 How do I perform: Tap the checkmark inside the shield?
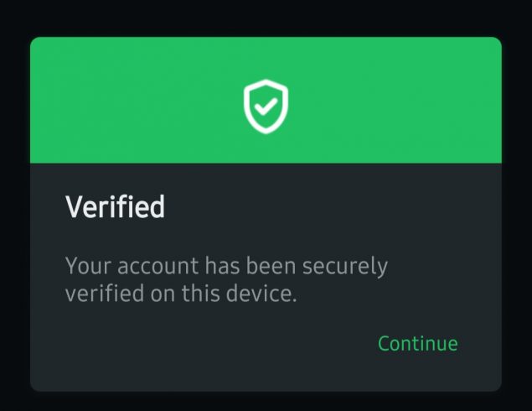266,107
